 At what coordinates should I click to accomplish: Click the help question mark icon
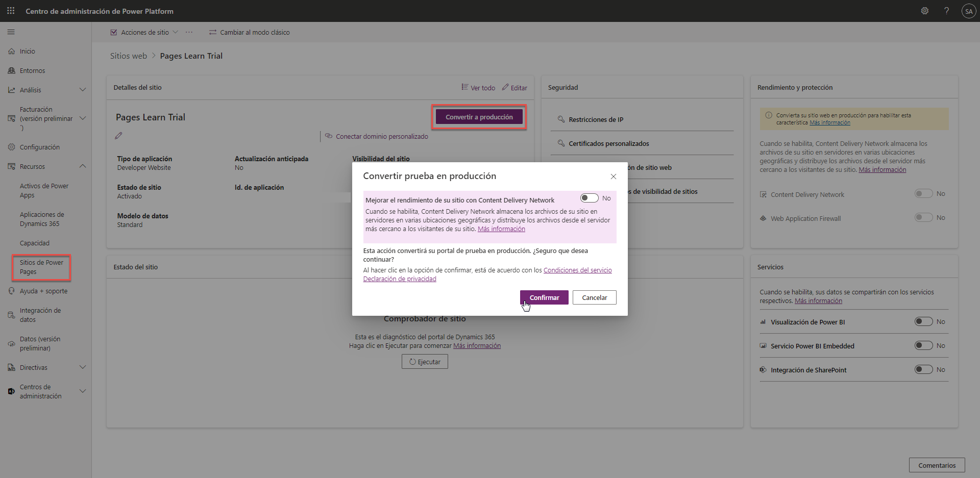pos(946,11)
